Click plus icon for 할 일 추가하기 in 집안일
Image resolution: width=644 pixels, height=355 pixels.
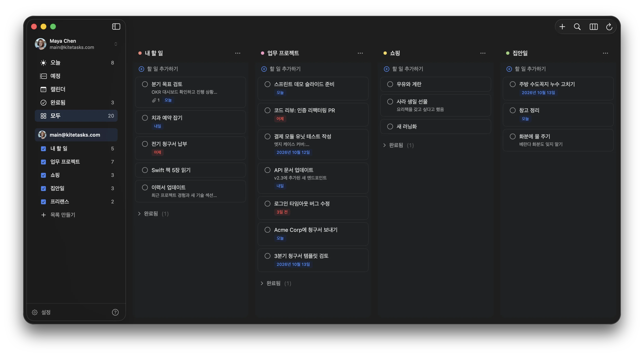tap(509, 69)
